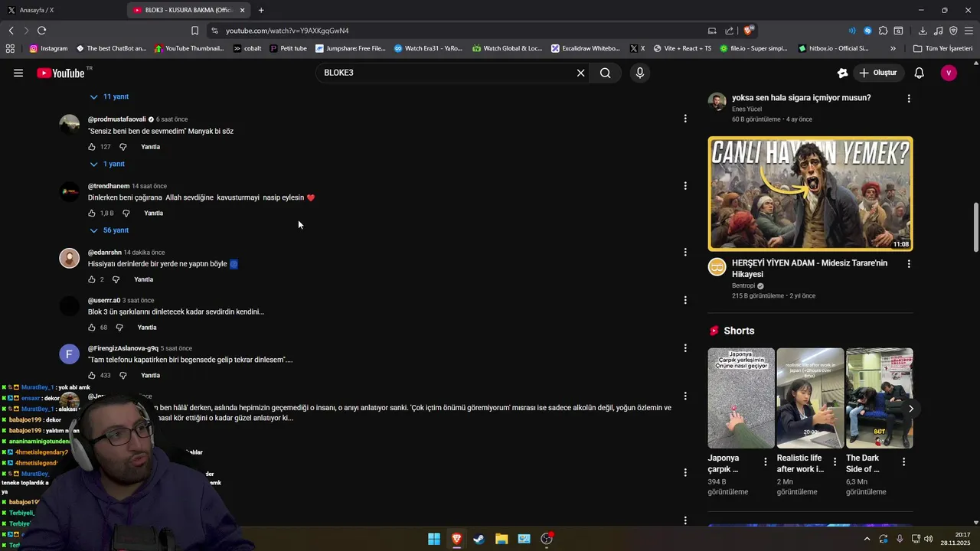Start voice search with microphone
980x551 pixels.
tap(640, 73)
